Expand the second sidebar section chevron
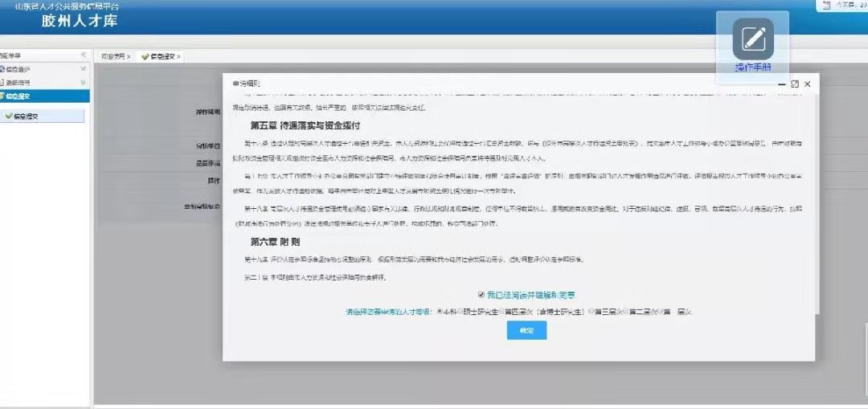This screenshot has height=409, width=868. 83,83
